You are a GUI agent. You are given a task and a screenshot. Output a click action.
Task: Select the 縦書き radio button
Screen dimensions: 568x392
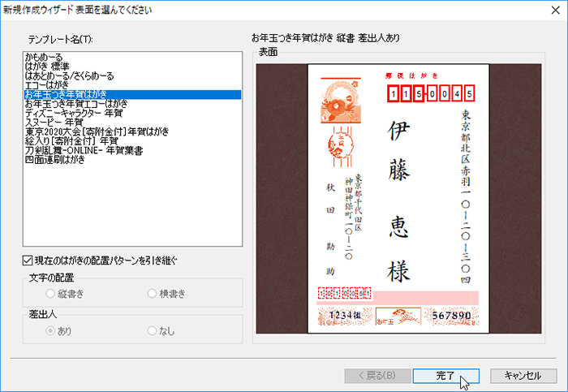click(x=52, y=293)
